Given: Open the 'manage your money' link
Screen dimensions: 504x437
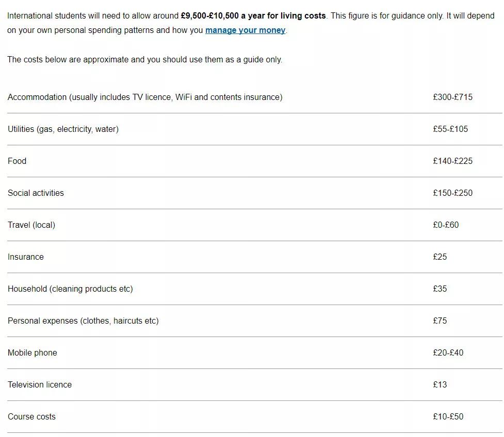Looking at the screenshot, I should click(245, 30).
